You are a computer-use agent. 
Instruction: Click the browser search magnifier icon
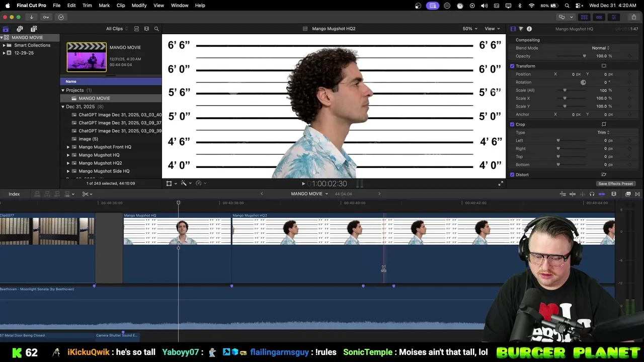tap(156, 29)
